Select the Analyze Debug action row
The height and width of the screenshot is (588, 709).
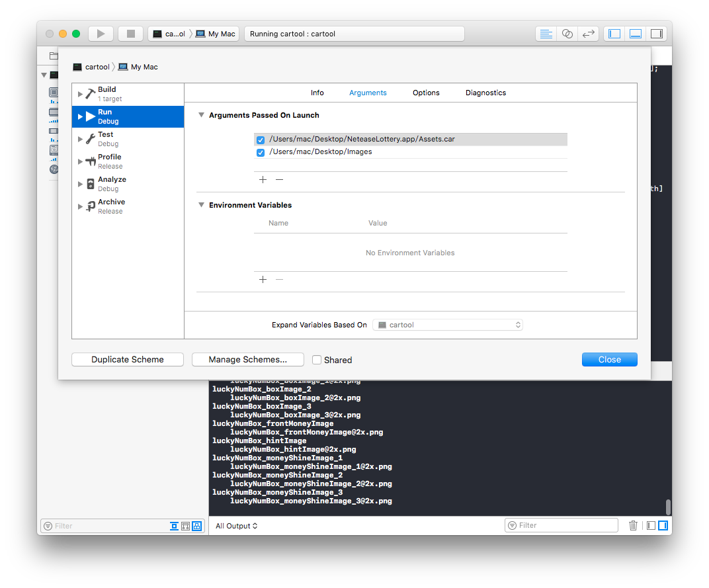[128, 184]
